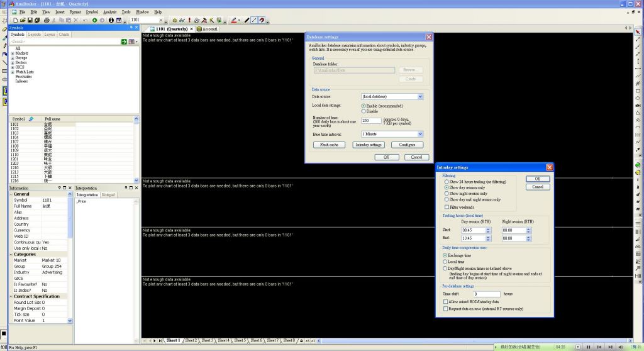Select the black pencil drawing icon
This screenshot has width=644, height=351.
coord(247,20)
